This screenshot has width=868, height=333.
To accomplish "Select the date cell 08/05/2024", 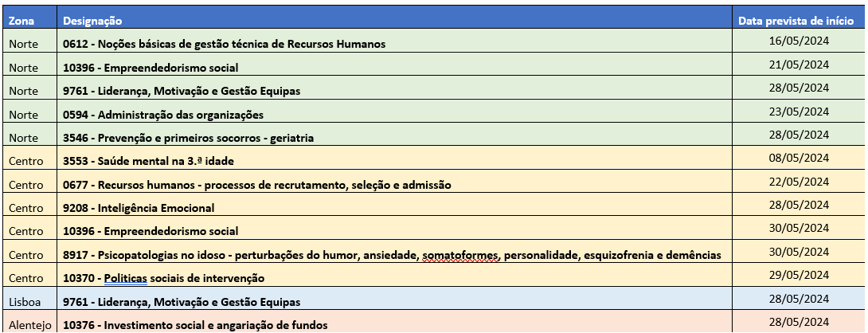I will click(799, 158).
